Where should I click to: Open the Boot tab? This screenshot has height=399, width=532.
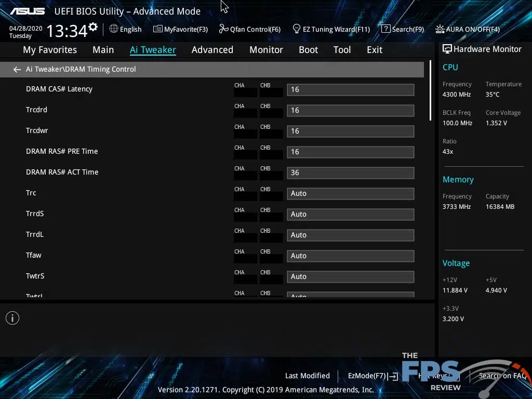click(309, 50)
